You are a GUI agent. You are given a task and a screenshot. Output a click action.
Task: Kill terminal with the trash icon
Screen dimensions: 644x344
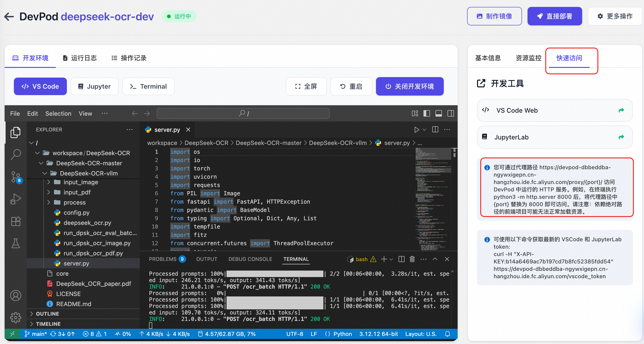pos(412,259)
